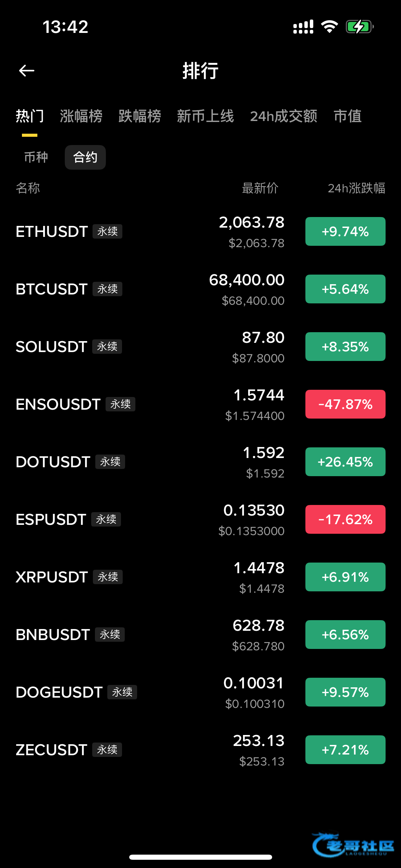
Task: Tap the ESPUSDT -17.62% change badge
Action: pos(345,519)
